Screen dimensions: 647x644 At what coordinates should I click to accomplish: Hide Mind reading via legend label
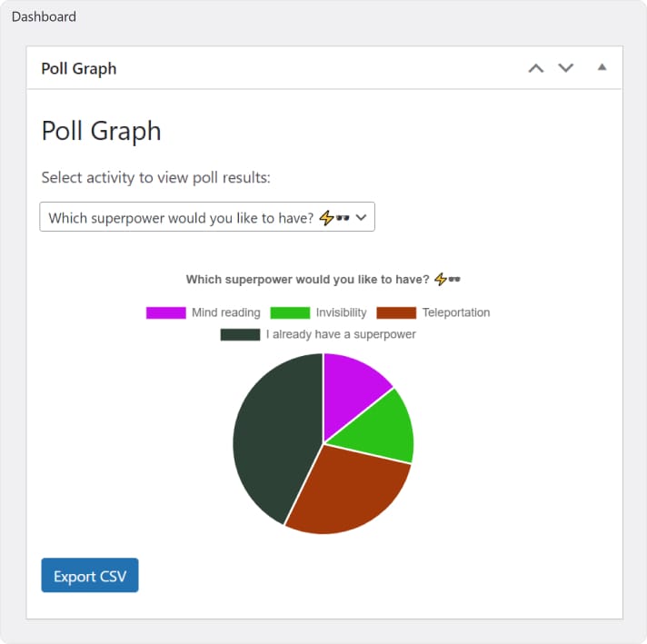pos(225,312)
